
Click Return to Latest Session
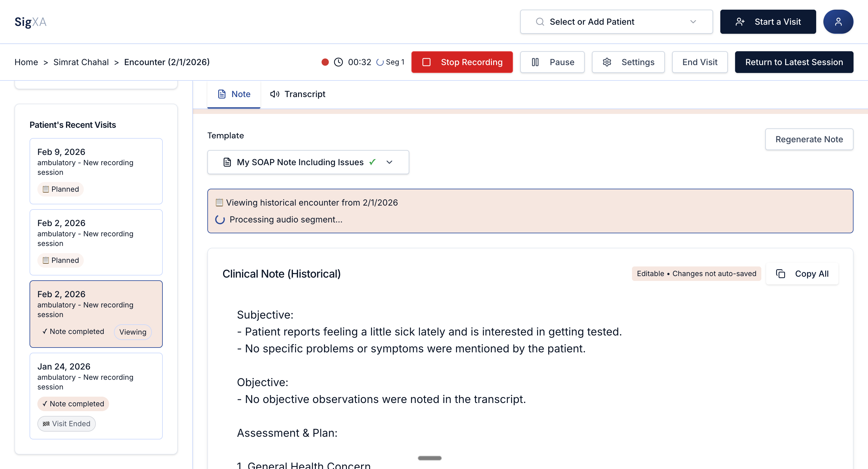(794, 62)
